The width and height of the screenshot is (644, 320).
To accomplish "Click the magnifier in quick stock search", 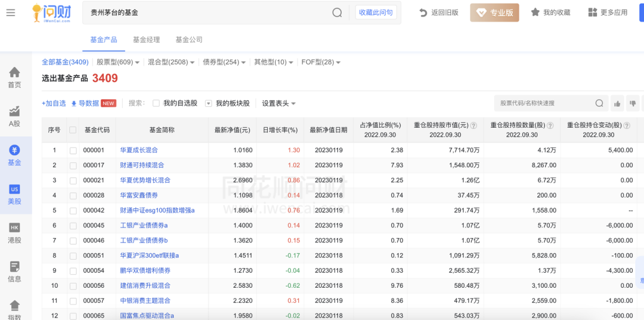I will (599, 103).
